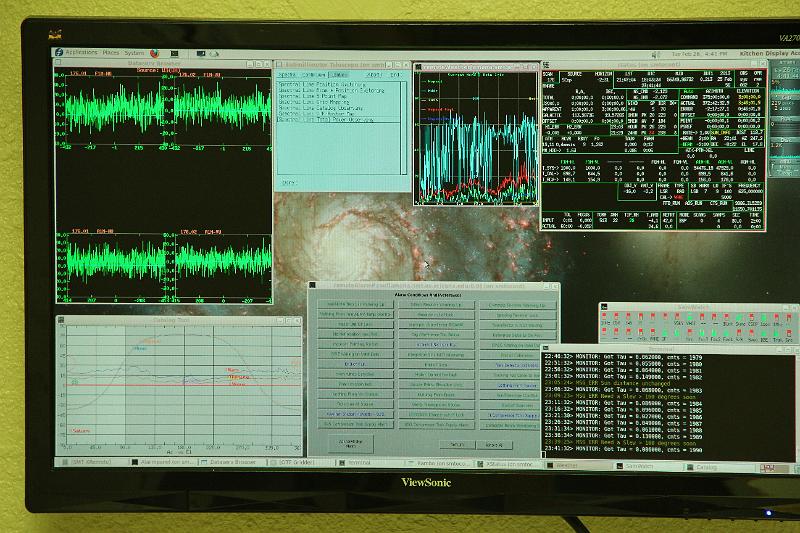800x533 pixels.
Task: Open Terminal window menu icon
Action: (x=545, y=348)
